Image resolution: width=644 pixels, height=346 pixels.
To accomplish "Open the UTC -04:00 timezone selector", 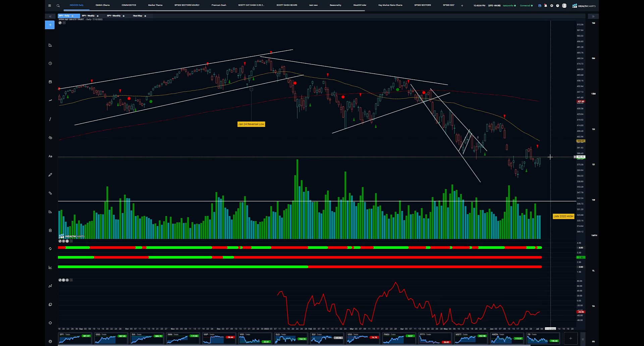I will coord(494,6).
